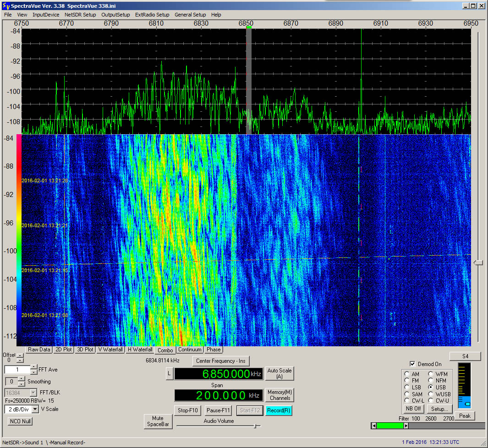Open the NetSDR Setup menu
Viewport: 488px width, 448px height.
pos(80,15)
